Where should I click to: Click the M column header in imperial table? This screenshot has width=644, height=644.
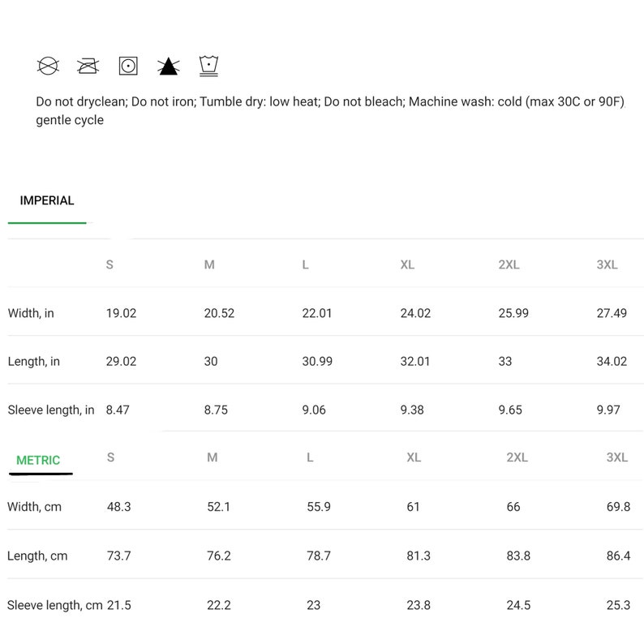(x=209, y=264)
